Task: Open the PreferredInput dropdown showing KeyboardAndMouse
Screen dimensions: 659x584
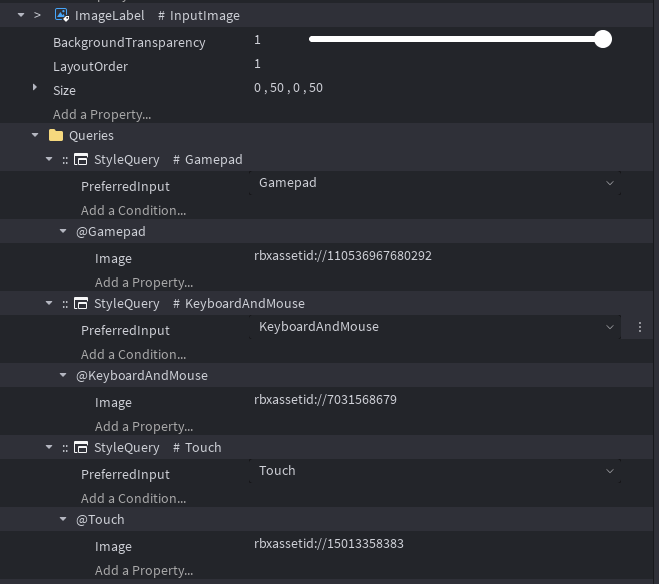Action: 610,327
